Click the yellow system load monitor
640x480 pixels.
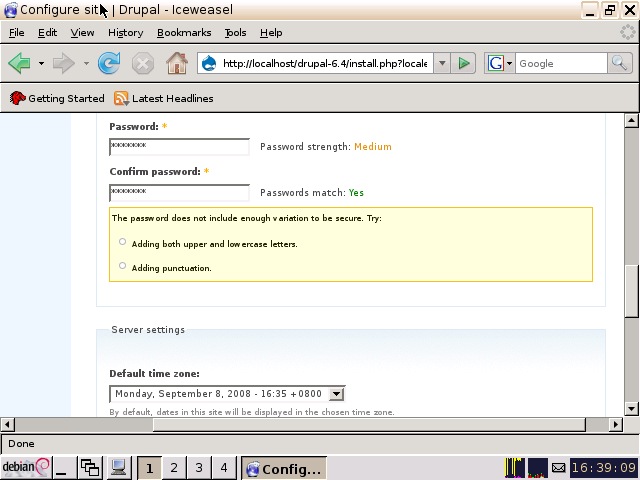point(515,468)
